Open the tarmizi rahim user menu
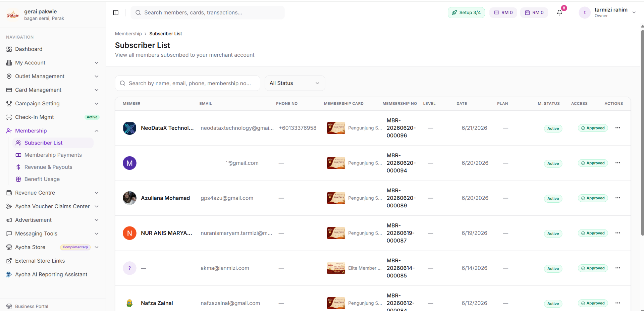 pyautogui.click(x=607, y=13)
